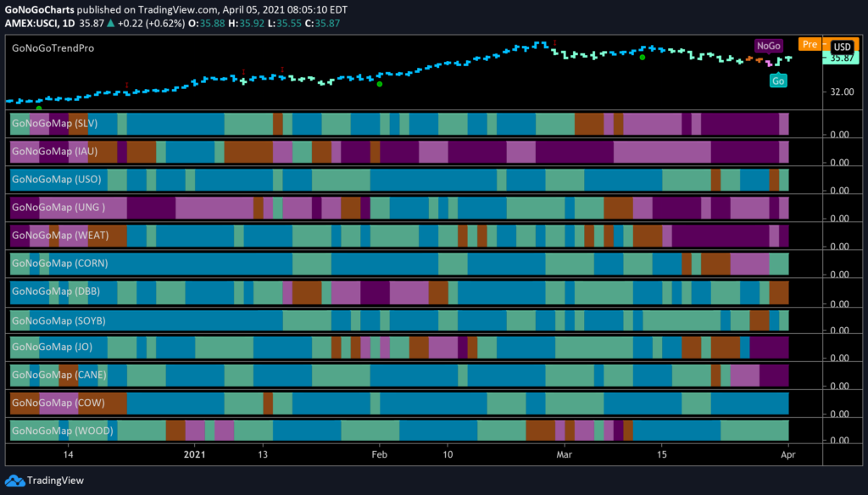868x495 pixels.
Task: Click the close value C:35.87
Action: (322, 23)
